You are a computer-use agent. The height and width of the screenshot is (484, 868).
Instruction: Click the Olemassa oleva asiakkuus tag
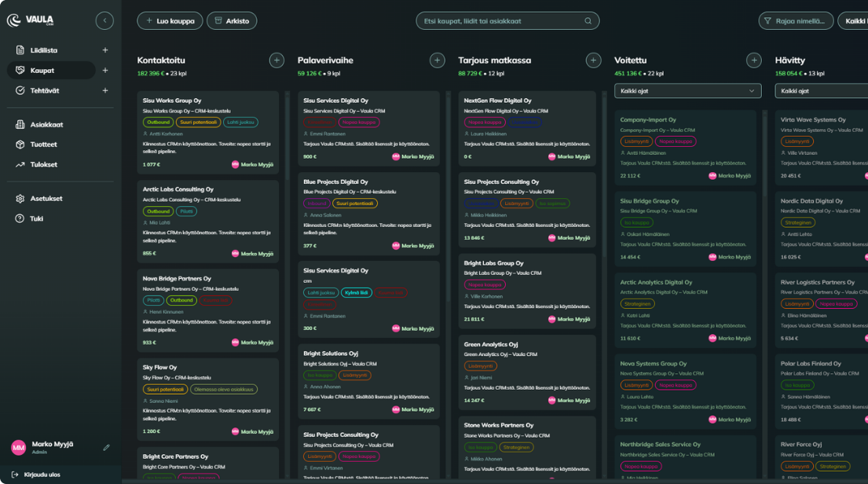(x=224, y=389)
